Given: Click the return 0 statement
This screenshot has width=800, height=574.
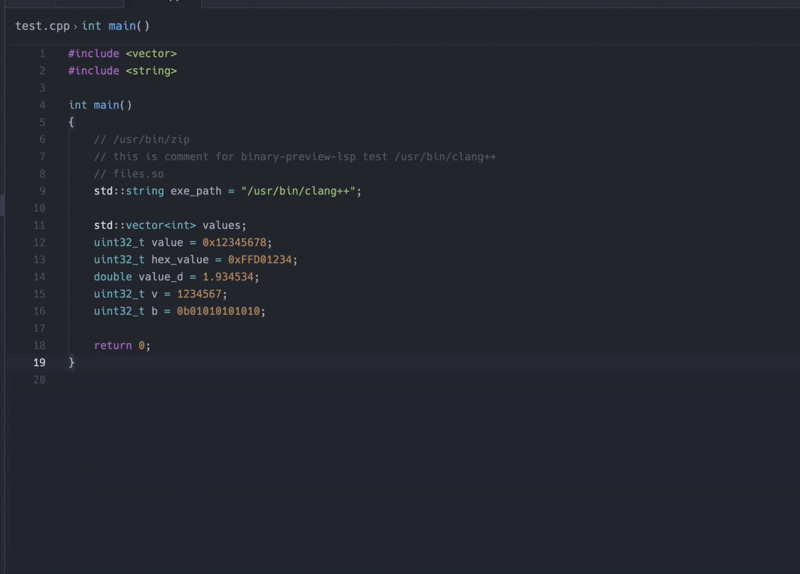Looking at the screenshot, I should (122, 345).
